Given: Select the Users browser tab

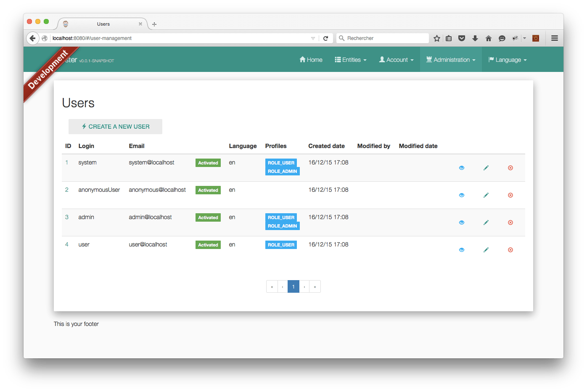Looking at the screenshot, I should [103, 24].
